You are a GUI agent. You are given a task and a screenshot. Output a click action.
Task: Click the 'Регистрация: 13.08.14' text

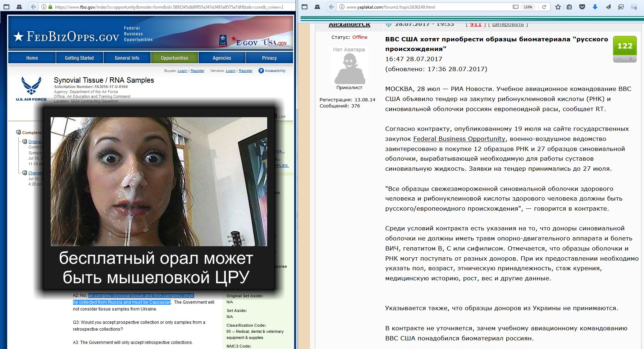347,100
